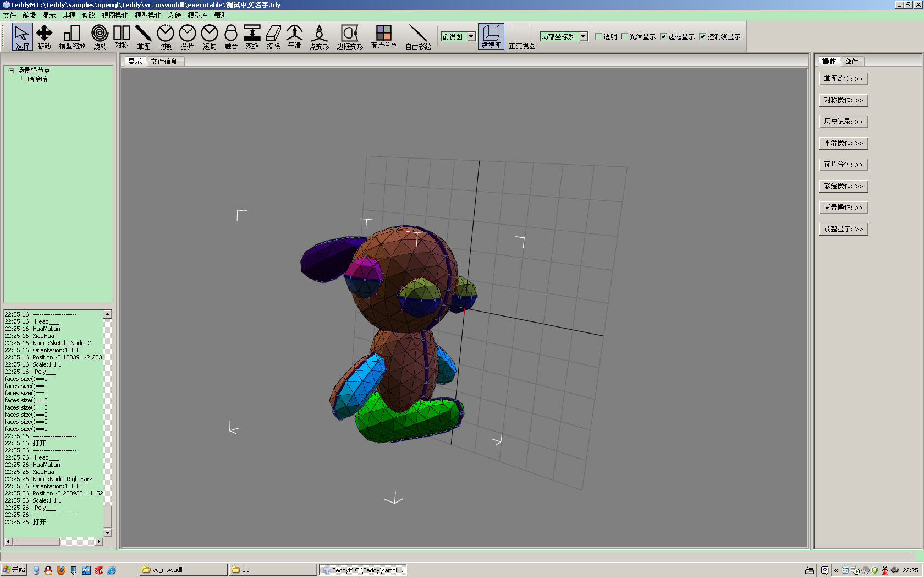Open the 帮助 menu
Screen dimensions: 924x578
coord(221,15)
